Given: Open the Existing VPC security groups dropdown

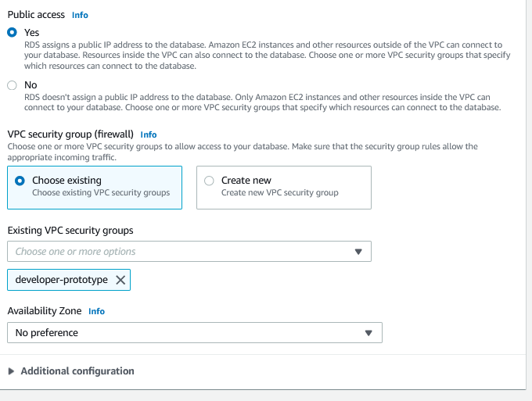Looking at the screenshot, I should point(189,251).
